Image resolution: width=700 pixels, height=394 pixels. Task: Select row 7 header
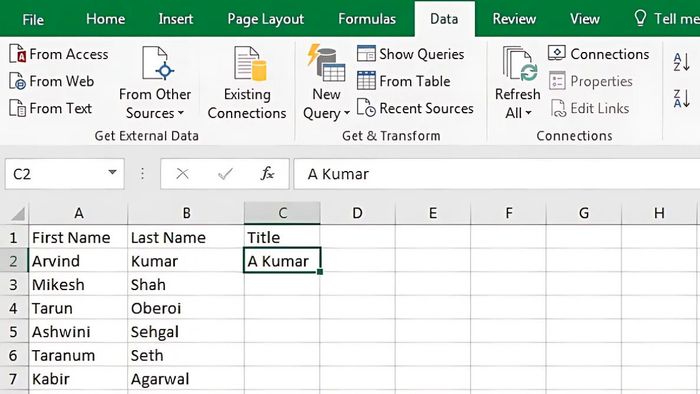13,379
